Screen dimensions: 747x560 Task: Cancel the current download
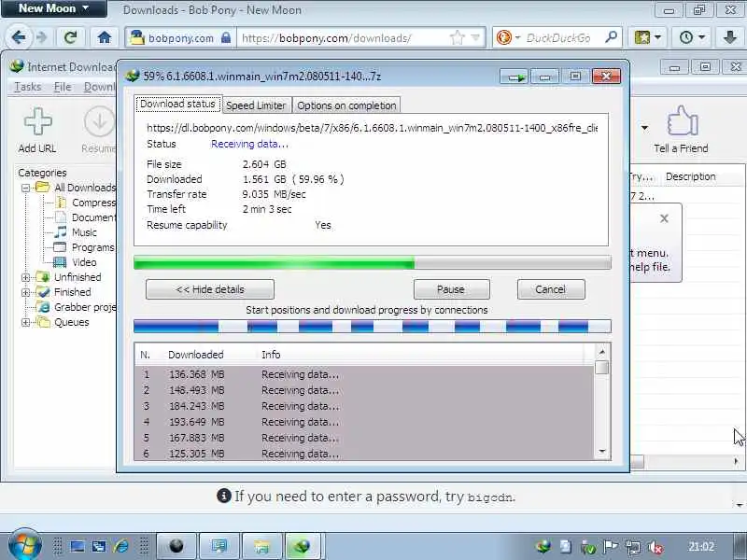(x=551, y=289)
